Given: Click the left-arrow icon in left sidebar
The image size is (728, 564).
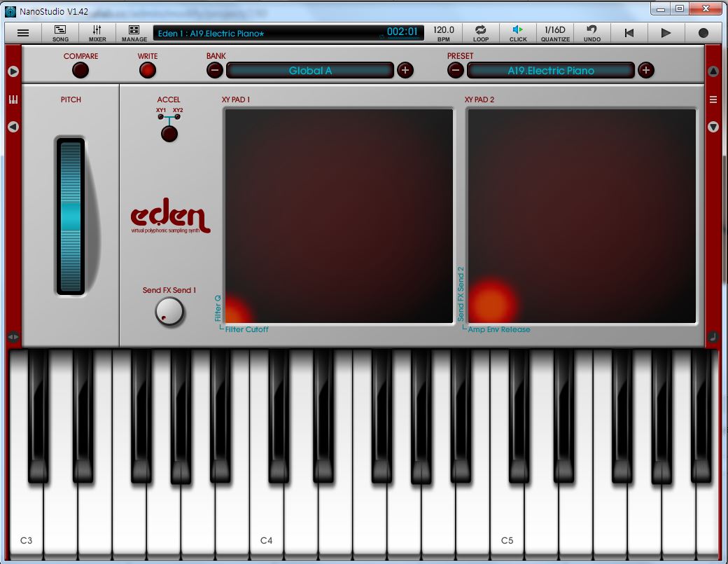Looking at the screenshot, I should coord(13,127).
